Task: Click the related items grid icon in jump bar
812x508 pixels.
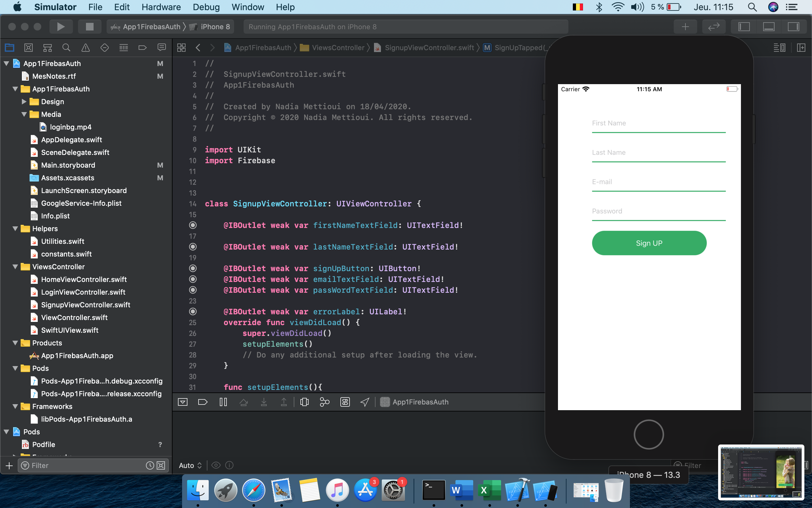Action: 181,48
